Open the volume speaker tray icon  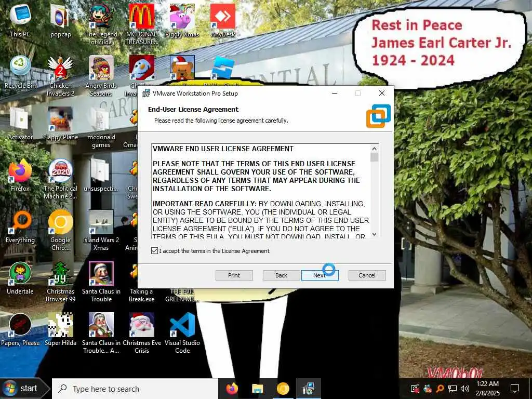[465, 389]
